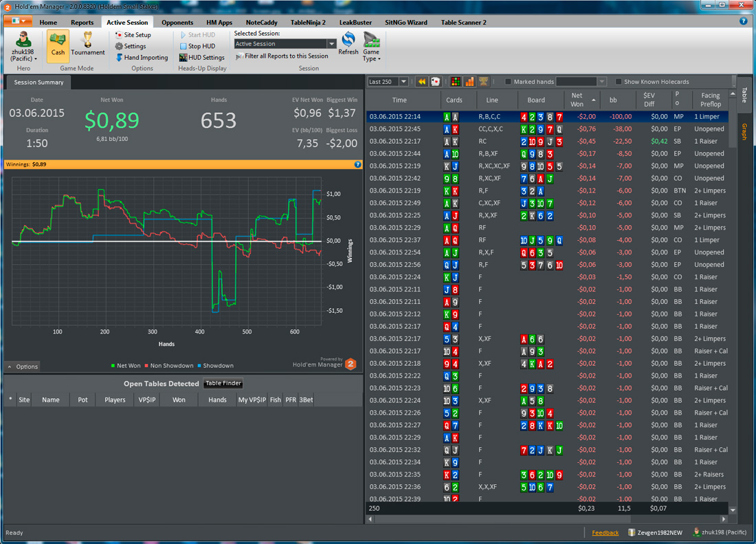756x544 pixels.
Task: Click the help icon on Winnings bar
Action: (358, 164)
